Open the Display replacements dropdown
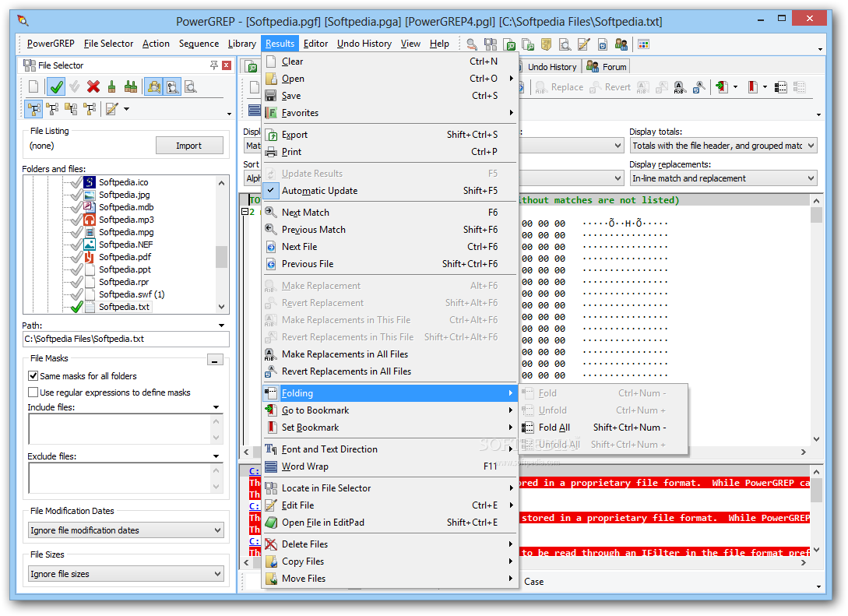The height and width of the screenshot is (616, 848). click(723, 178)
